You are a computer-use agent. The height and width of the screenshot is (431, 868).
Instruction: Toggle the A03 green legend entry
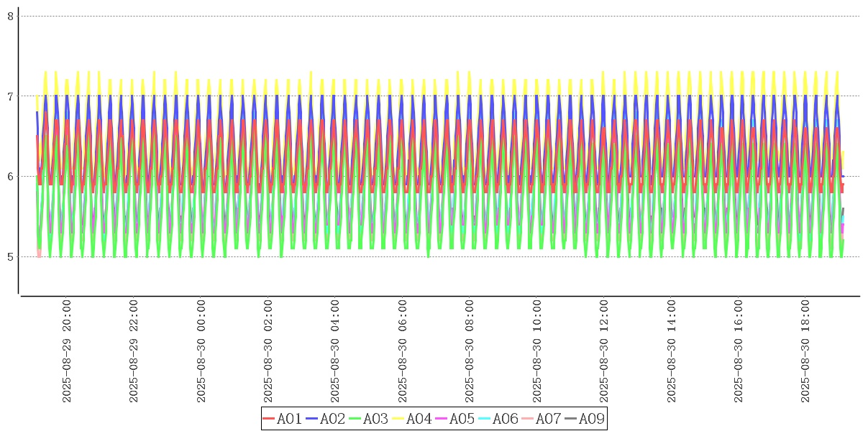tap(369, 419)
